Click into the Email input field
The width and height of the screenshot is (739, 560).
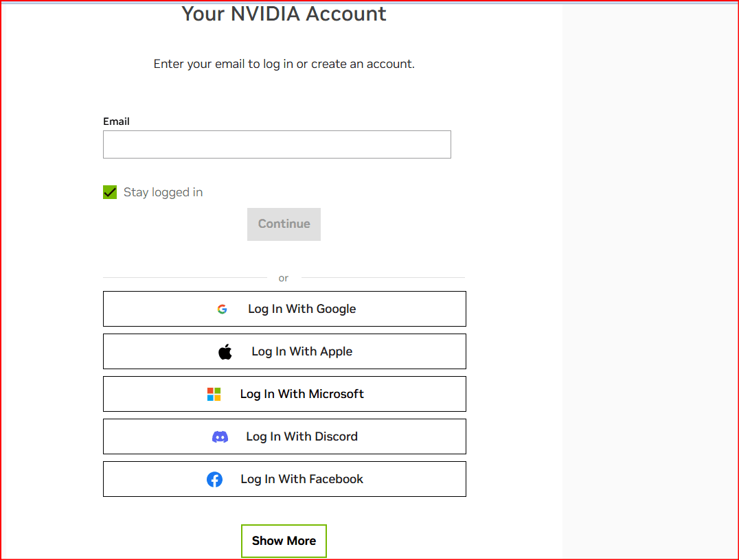277,145
